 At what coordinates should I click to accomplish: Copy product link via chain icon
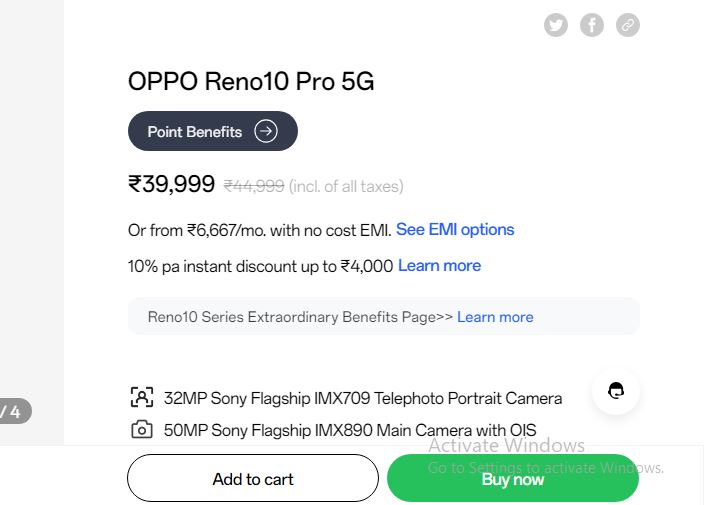point(628,25)
